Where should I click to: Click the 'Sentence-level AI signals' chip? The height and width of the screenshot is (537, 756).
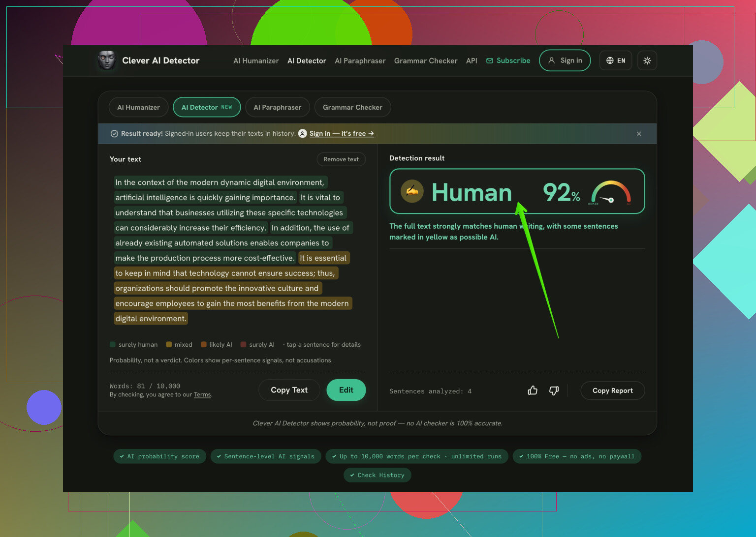coord(266,456)
